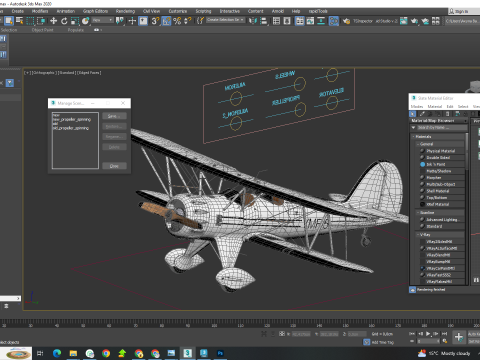Image resolution: width=480 pixels, height=360 pixels.
Task: Click the Select and Place tool
Action: pos(86,21)
